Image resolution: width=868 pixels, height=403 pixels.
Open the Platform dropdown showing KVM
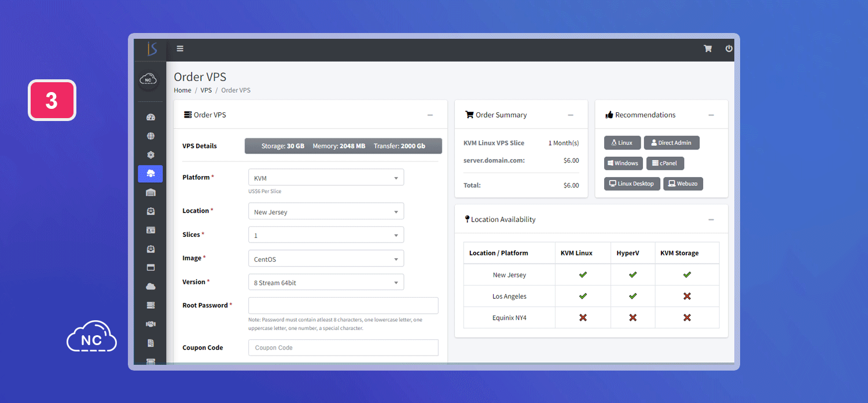click(326, 178)
